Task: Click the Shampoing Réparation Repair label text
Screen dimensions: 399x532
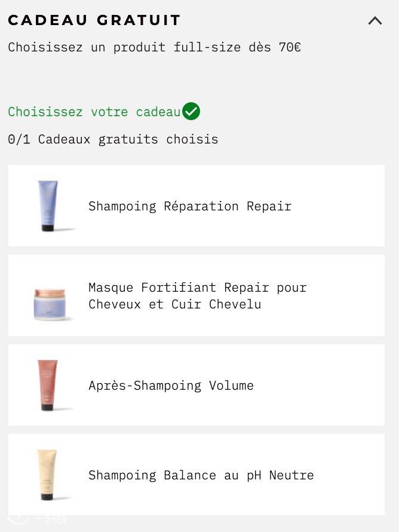Action: [190, 206]
